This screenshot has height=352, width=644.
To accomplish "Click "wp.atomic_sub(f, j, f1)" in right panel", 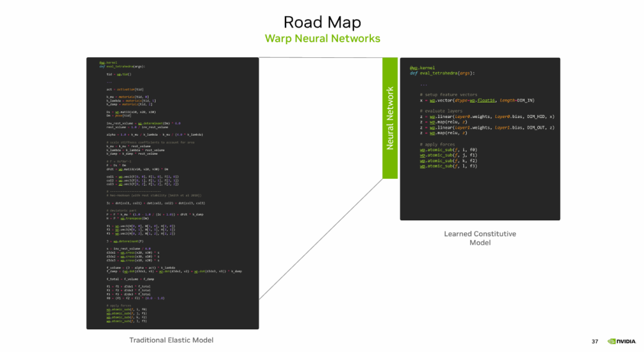I will click(448, 155).
